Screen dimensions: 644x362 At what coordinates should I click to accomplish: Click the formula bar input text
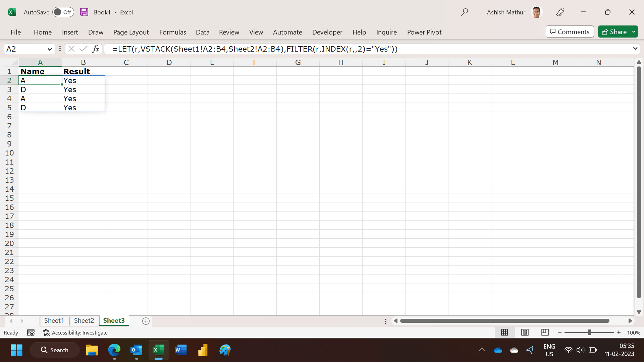(x=255, y=49)
